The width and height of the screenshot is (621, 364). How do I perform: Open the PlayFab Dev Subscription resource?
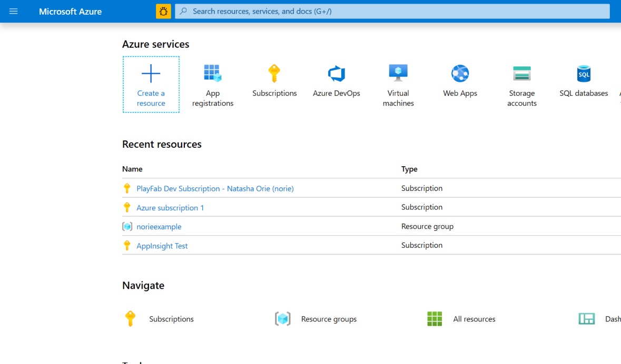(x=215, y=188)
